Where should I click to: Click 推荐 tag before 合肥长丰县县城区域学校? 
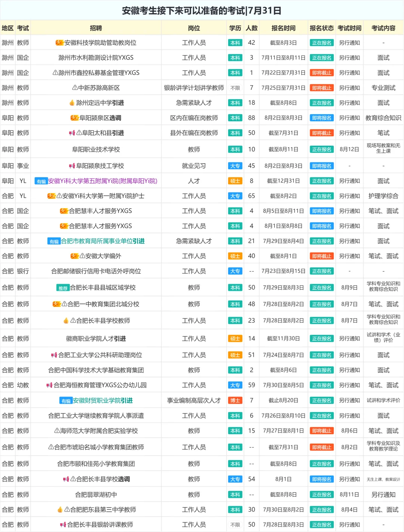(x=63, y=288)
